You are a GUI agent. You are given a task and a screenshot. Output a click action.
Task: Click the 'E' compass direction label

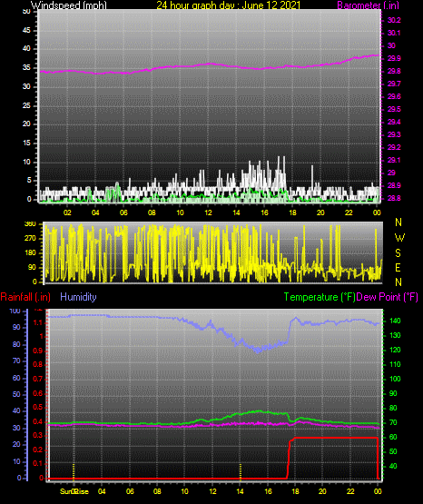pos(398,268)
